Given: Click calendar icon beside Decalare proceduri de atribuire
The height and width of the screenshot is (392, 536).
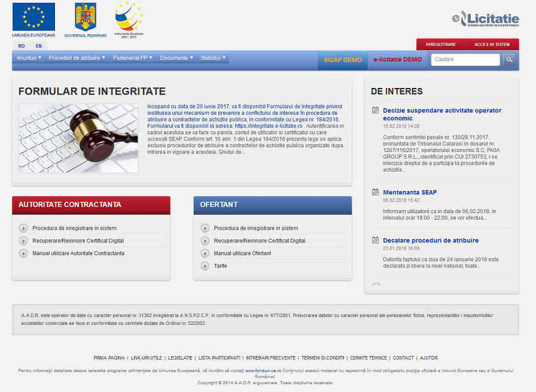Looking at the screenshot, I should [x=375, y=241].
